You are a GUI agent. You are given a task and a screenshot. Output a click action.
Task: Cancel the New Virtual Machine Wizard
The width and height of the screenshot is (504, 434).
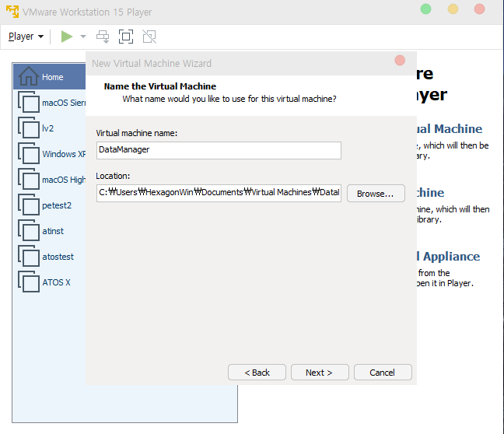point(383,373)
